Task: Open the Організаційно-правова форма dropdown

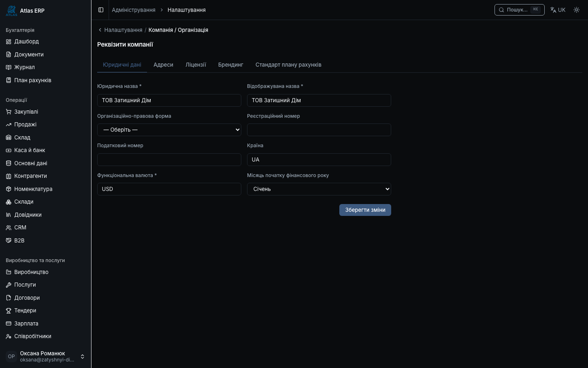Action: click(x=169, y=130)
